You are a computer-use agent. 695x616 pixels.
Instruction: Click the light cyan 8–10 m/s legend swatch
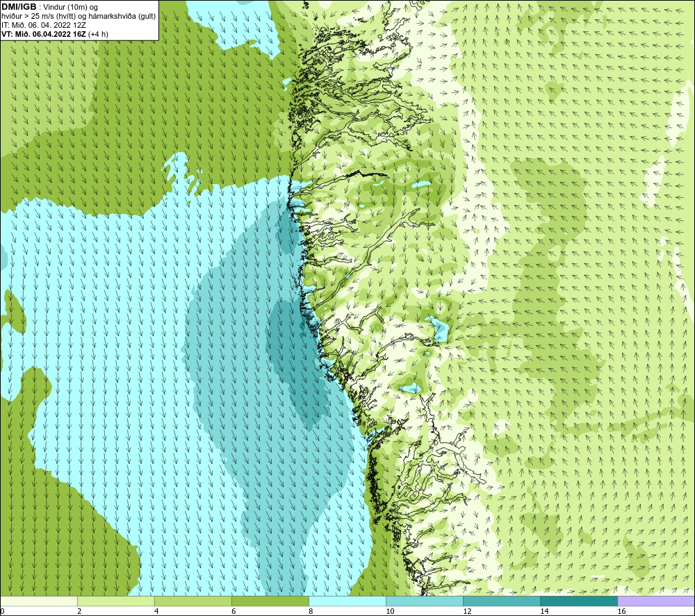[x=347, y=601]
